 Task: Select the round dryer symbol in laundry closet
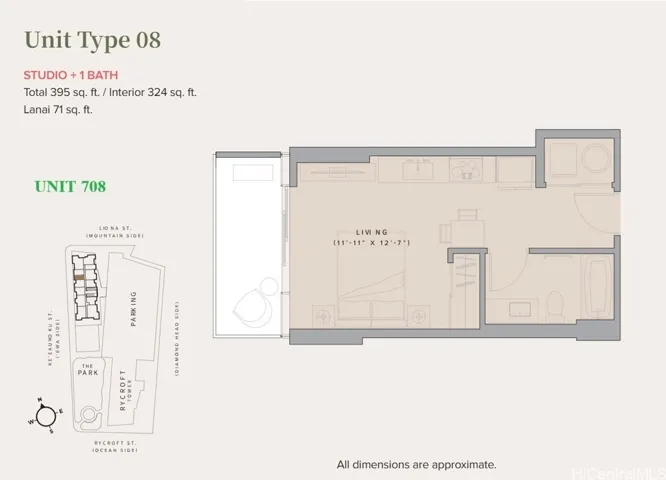tap(596, 158)
